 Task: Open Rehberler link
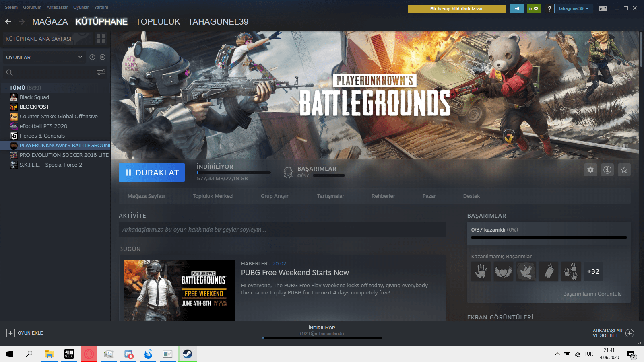(x=383, y=196)
